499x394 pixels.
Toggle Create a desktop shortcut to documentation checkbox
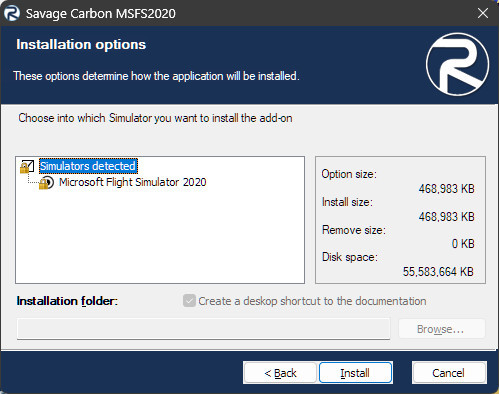189,301
